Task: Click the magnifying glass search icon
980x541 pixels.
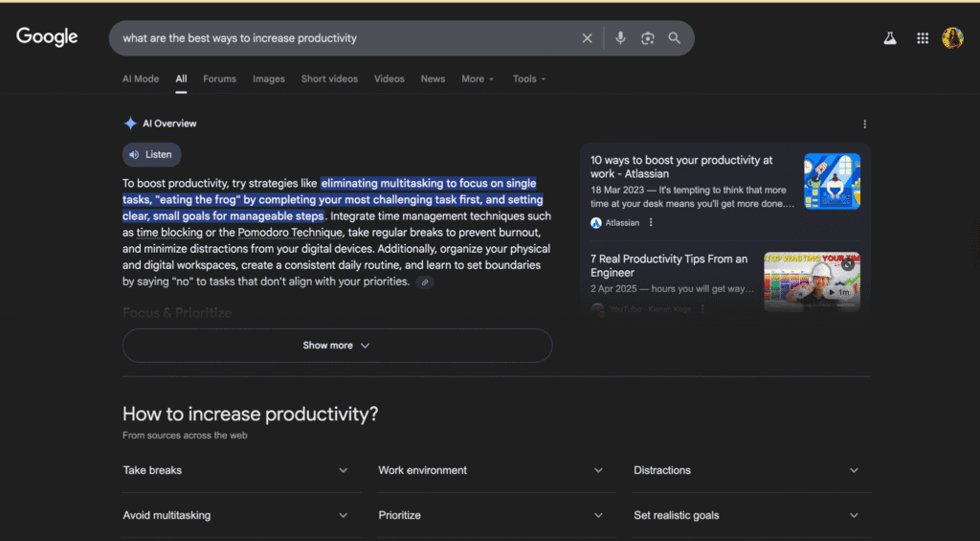Action: 675,38
